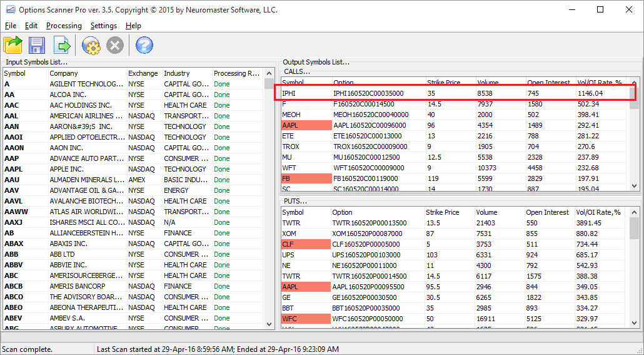Open the Settings menu
Viewport: 644px width, 355px height.
pyautogui.click(x=104, y=26)
